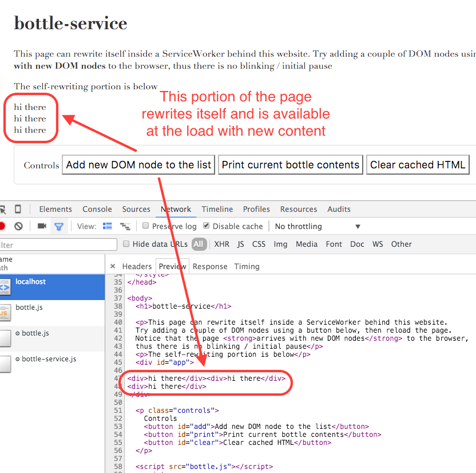Select the first bottle.js script request
Viewport: 476px width, 473px height.
click(x=52, y=313)
